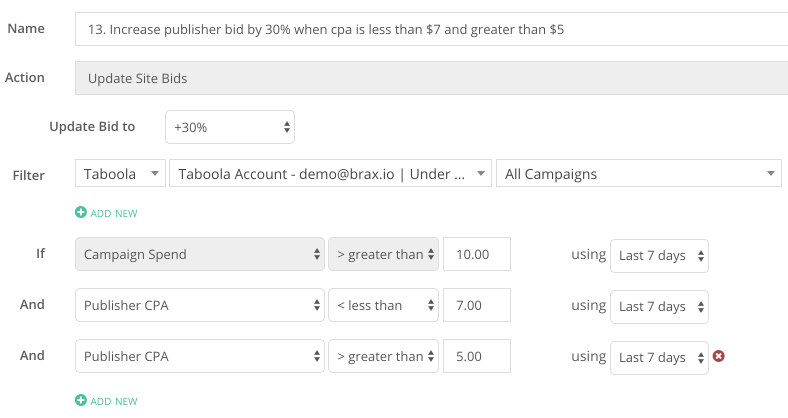
Task: Change greater than operator on last condition
Action: [383, 356]
